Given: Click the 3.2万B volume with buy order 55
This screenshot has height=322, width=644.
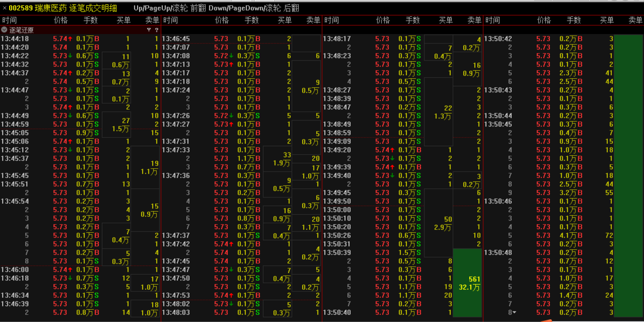Looking at the screenshot, I should click(x=571, y=193).
